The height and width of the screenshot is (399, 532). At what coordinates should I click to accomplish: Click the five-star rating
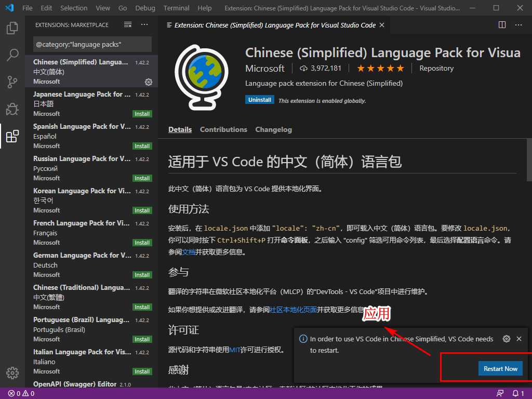pyautogui.click(x=380, y=68)
